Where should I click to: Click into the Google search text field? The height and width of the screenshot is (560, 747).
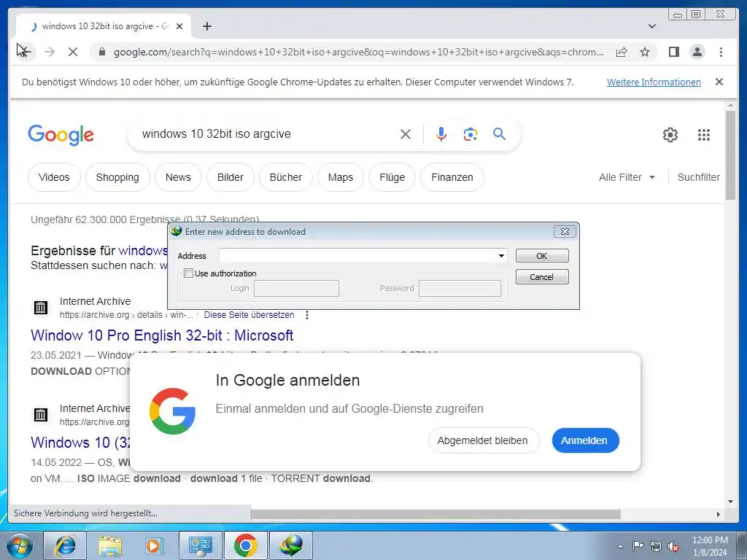pyautogui.click(x=267, y=134)
